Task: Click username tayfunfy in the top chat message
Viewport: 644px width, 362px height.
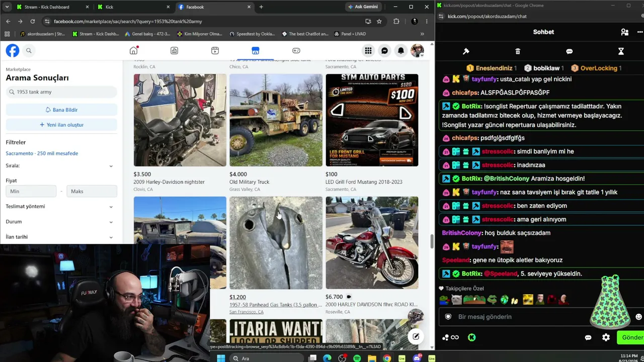Action: pos(485,79)
